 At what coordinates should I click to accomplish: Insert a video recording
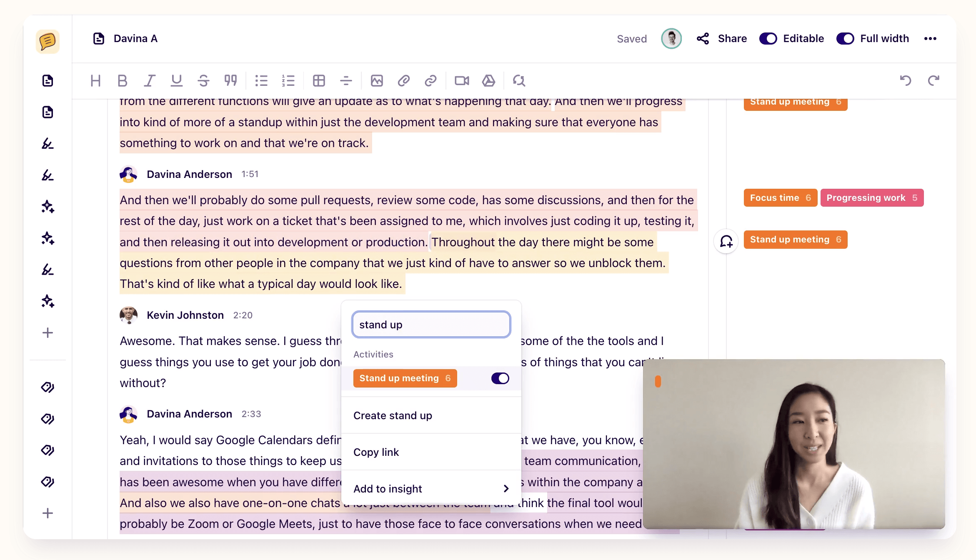[x=462, y=80]
